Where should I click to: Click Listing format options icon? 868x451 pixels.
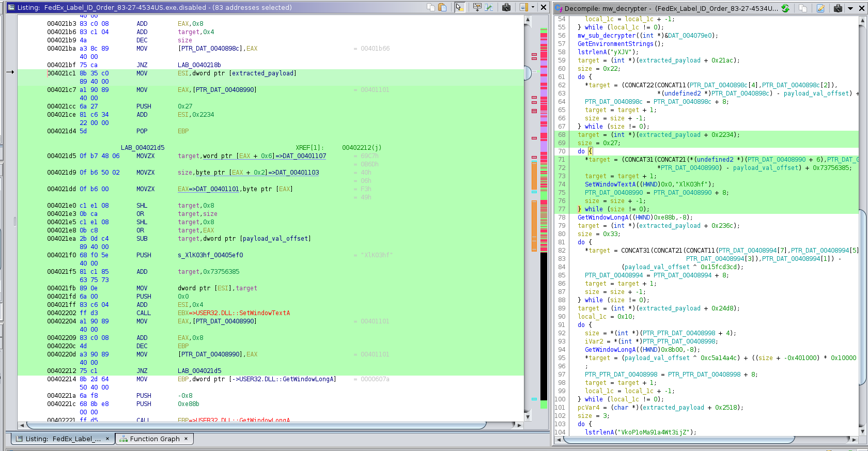[523, 7]
